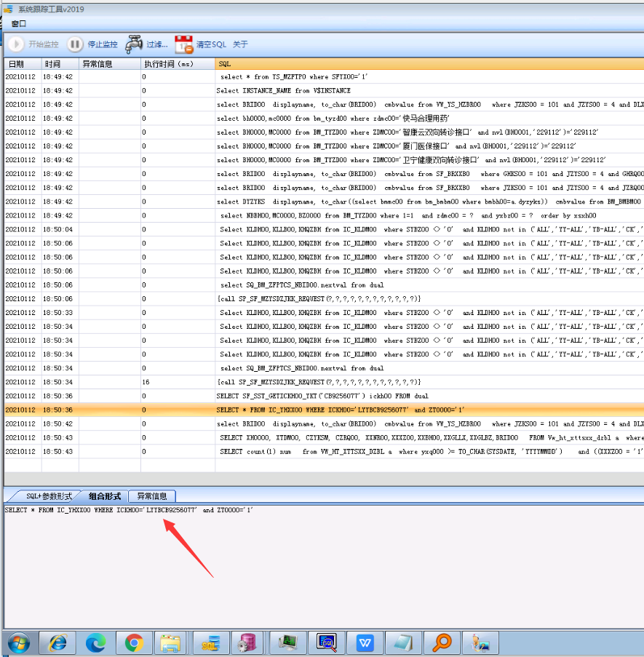Select row 'select NBBH00,MC0000,BZ0000 from BM_TYZD00'
Viewport: 644px width, 657px height.
click(324, 215)
